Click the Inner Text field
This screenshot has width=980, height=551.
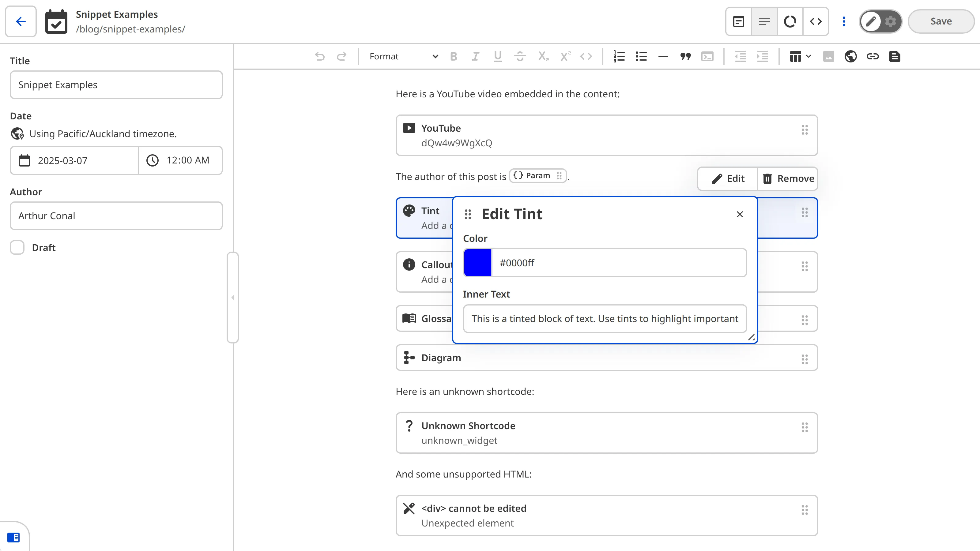click(605, 319)
